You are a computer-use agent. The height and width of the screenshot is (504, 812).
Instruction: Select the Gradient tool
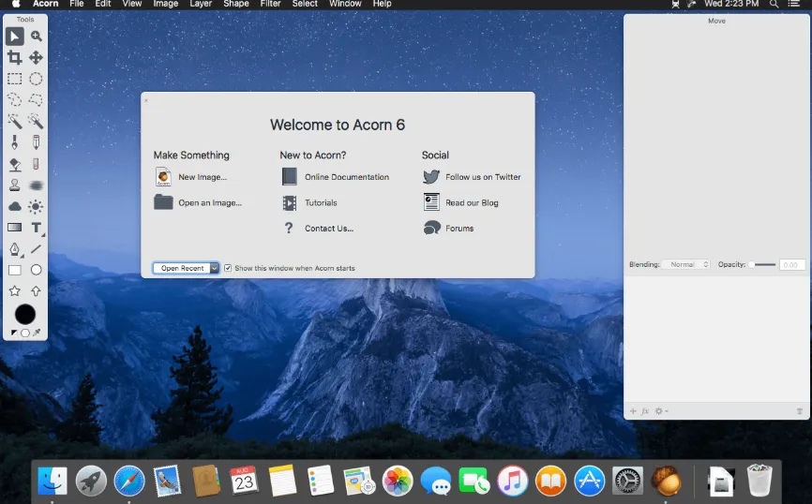click(x=14, y=227)
